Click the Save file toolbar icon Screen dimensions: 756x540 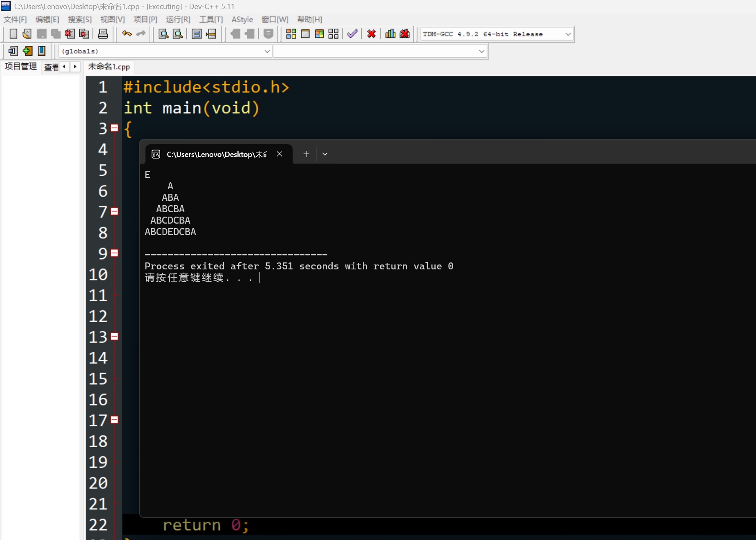(x=41, y=34)
